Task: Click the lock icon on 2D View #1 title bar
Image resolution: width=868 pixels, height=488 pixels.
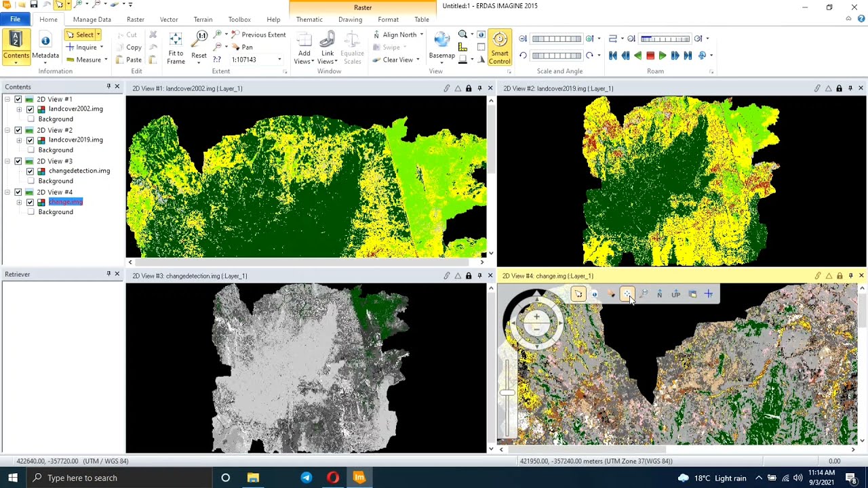Action: pyautogui.click(x=469, y=88)
